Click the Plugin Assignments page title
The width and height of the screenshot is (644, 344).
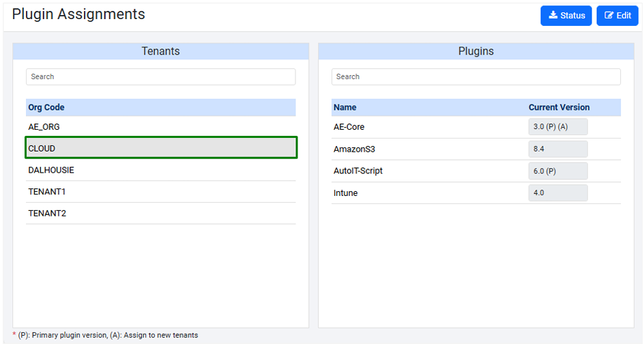78,14
